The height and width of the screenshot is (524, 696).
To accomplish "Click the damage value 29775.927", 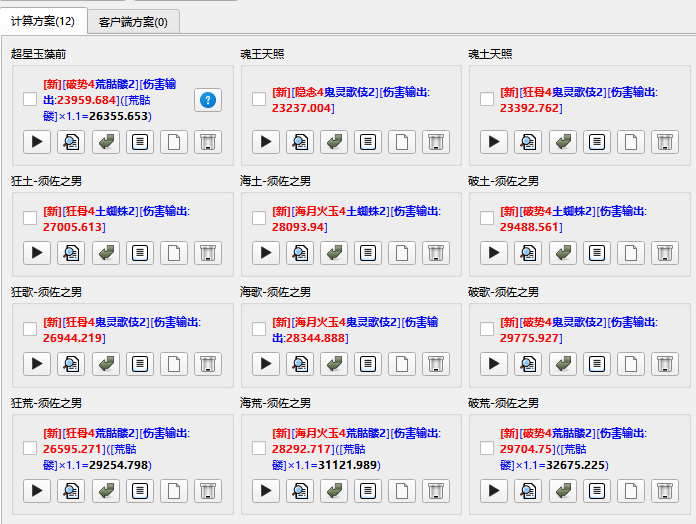I will tap(529, 338).
